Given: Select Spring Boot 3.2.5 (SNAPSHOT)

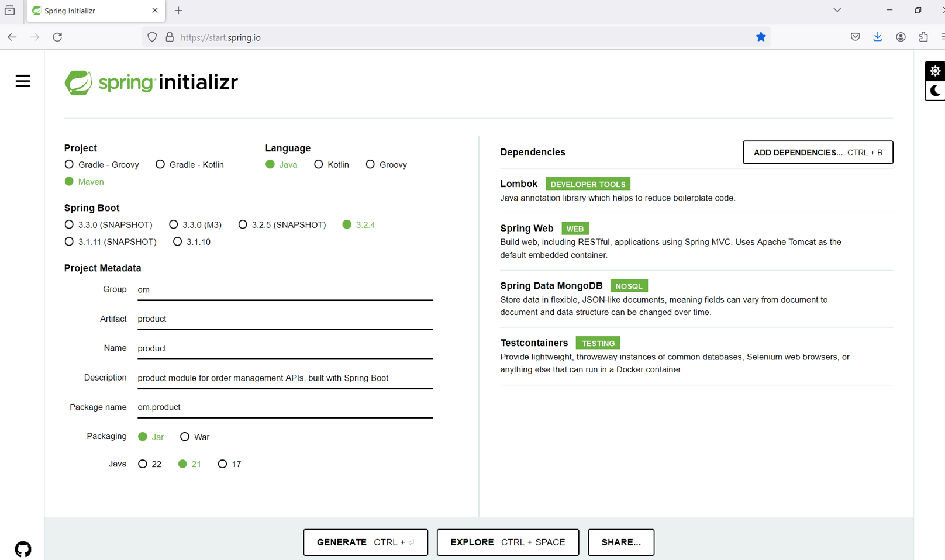Looking at the screenshot, I should (282, 225).
